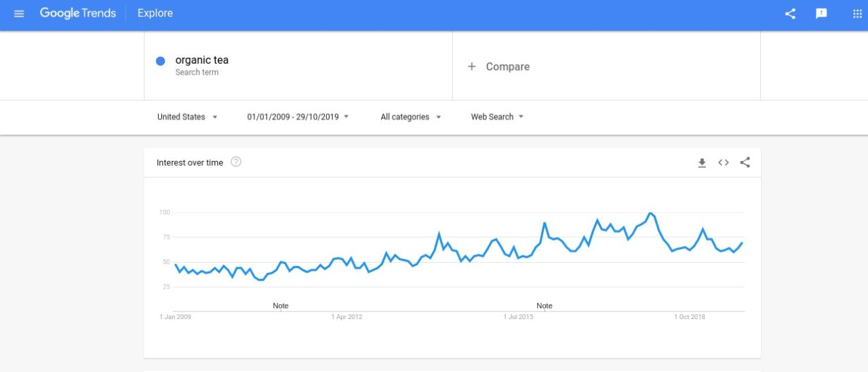
Task: Open the embed code icon
Action: (724, 163)
